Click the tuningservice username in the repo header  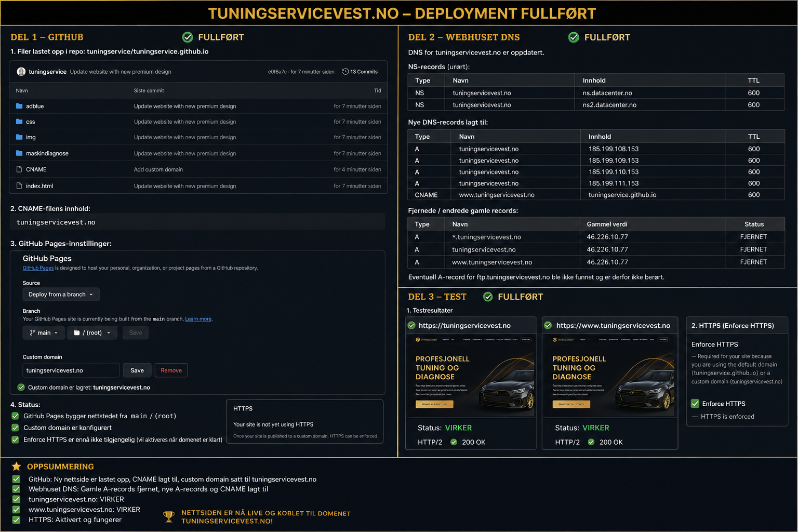[x=47, y=72]
